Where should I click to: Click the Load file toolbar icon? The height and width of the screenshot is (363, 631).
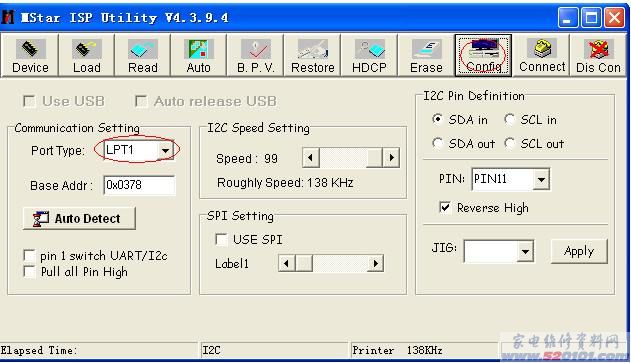click(x=87, y=56)
